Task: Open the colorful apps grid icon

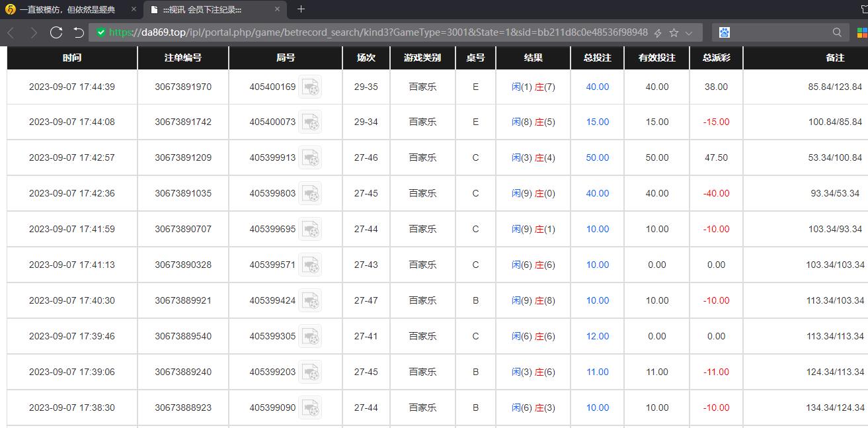Action: coord(862,32)
